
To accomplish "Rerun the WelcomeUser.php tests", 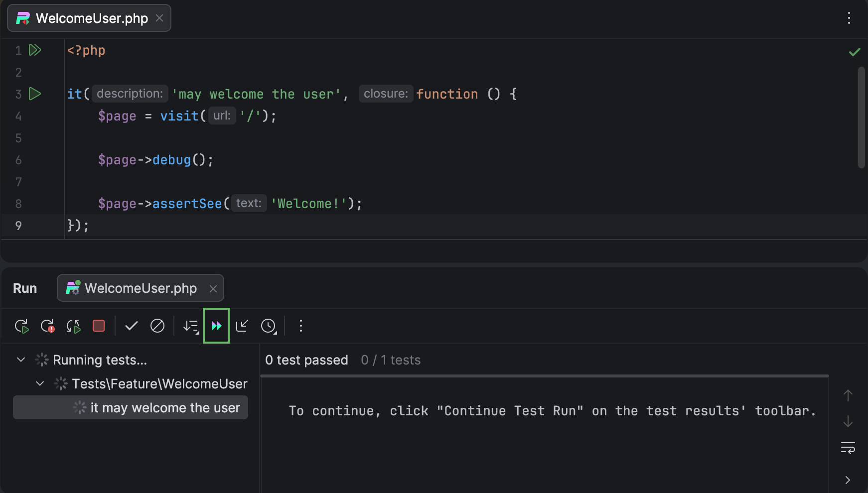I will (21, 326).
